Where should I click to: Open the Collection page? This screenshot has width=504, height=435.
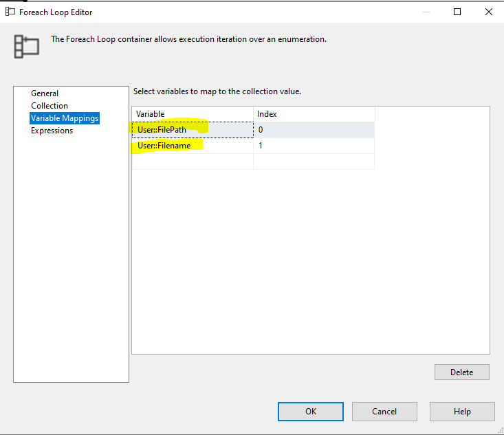point(50,106)
